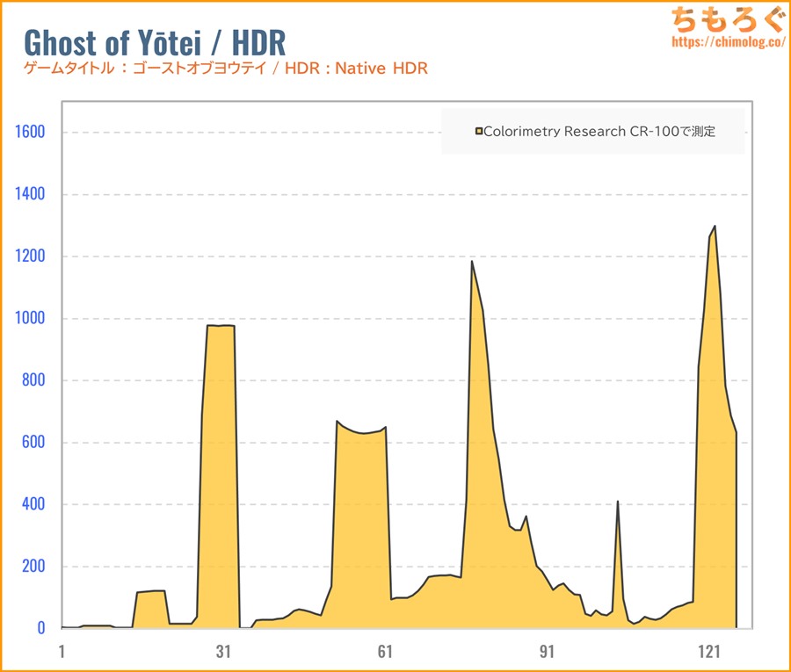Click the 1000 Y-axis value
Viewport: 791px width, 672px height.
pos(27,319)
